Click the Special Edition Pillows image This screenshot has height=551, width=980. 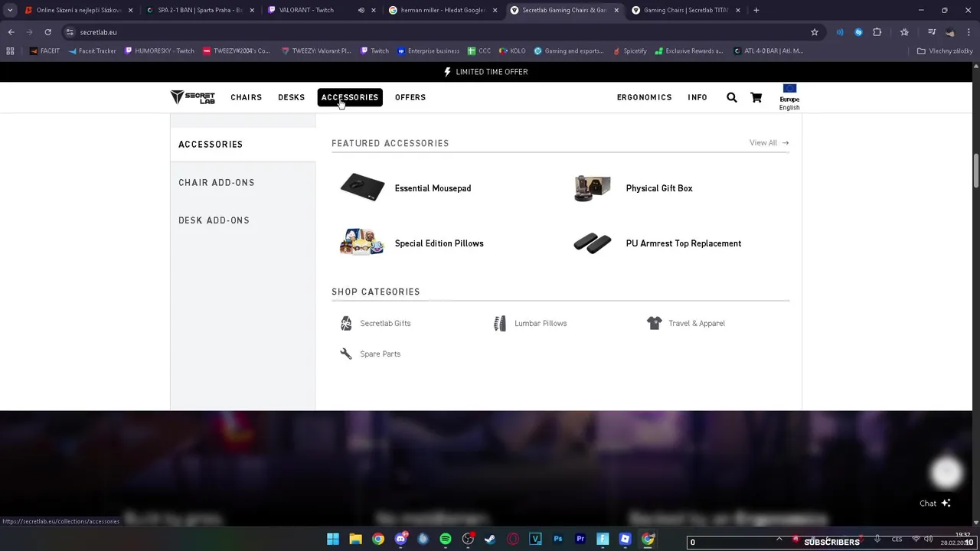362,242
